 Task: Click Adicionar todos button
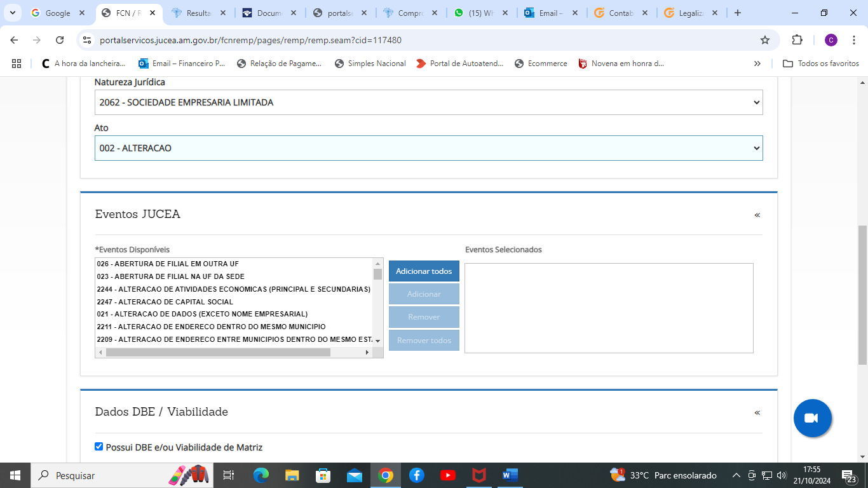pos(424,271)
